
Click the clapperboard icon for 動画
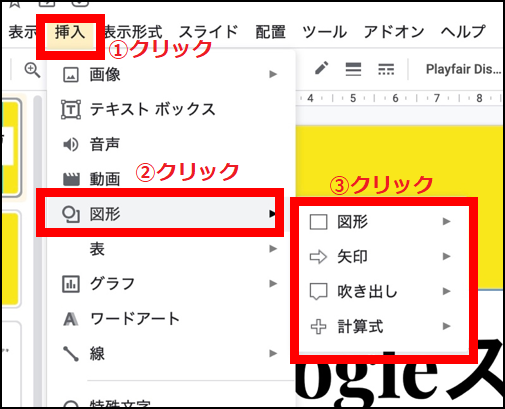pos(71,179)
